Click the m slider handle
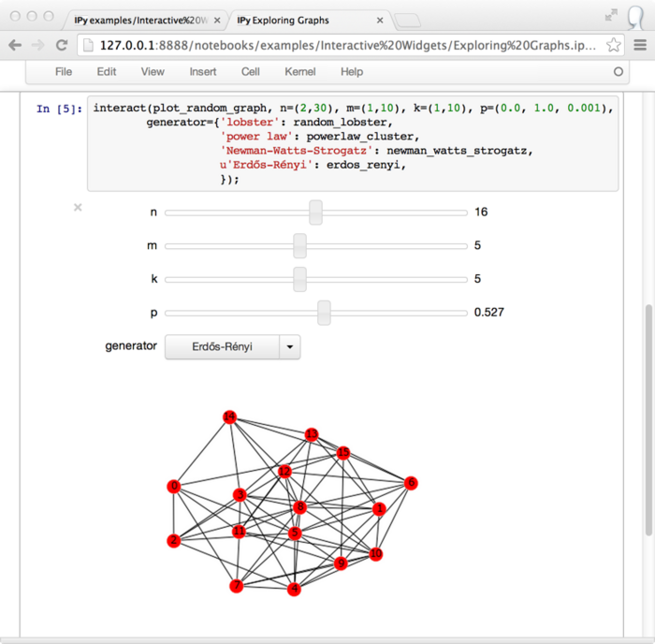Screen dimensions: 655x644 (x=299, y=246)
